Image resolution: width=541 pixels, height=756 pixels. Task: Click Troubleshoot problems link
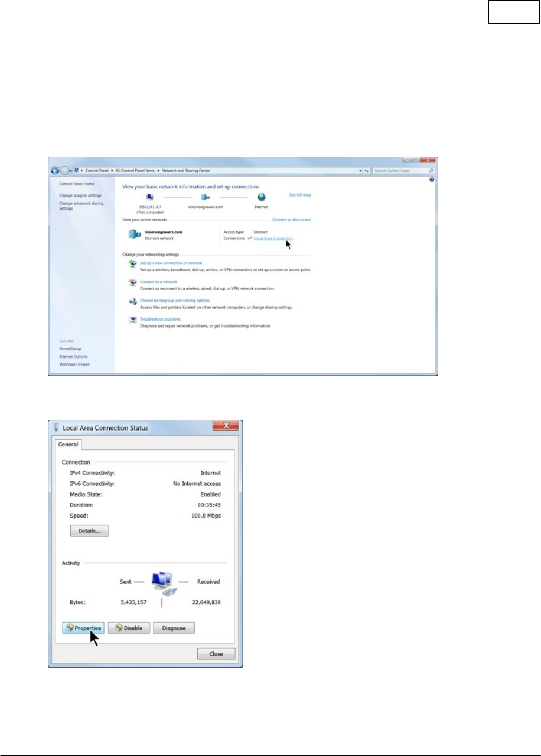[160, 319]
